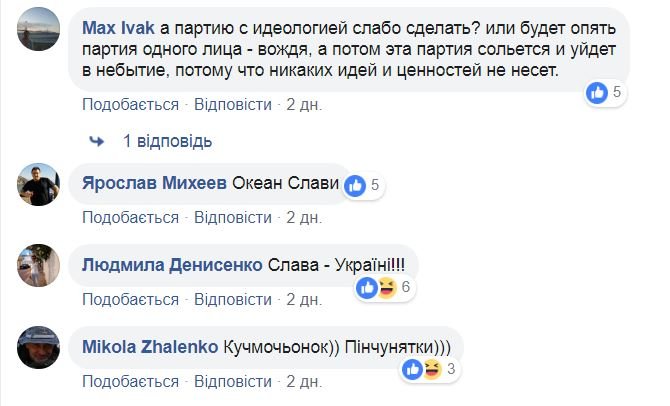
Task: Click like reaction icon on Max Ivak's comment
Action: pyautogui.click(x=599, y=93)
